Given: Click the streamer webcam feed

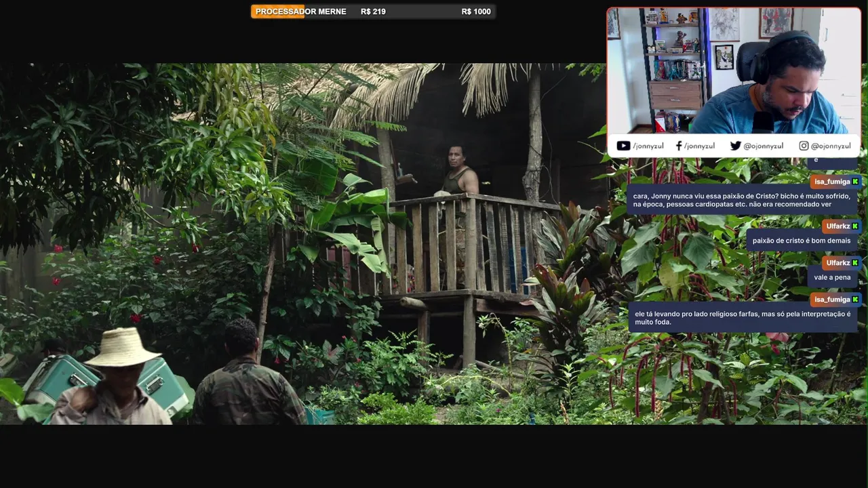Looking at the screenshot, I should pyautogui.click(x=734, y=70).
